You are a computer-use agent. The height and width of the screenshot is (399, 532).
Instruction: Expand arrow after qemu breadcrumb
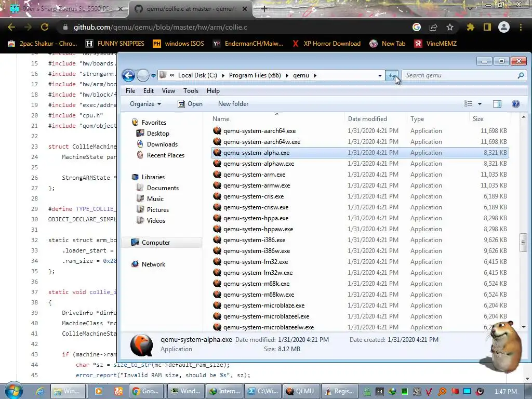tap(315, 75)
